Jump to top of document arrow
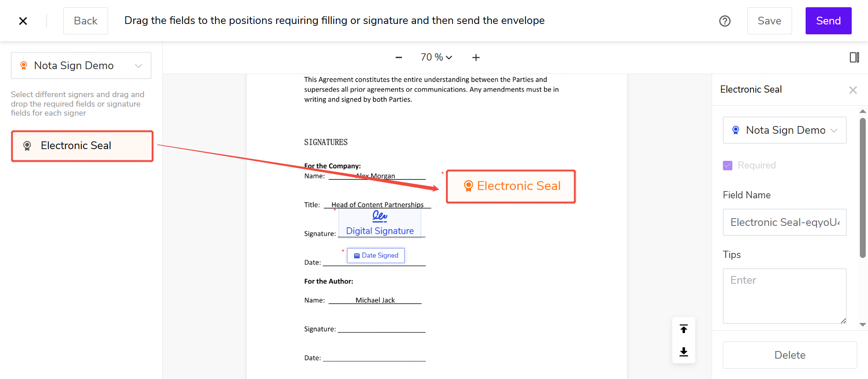This screenshot has height=379, width=868. click(684, 329)
